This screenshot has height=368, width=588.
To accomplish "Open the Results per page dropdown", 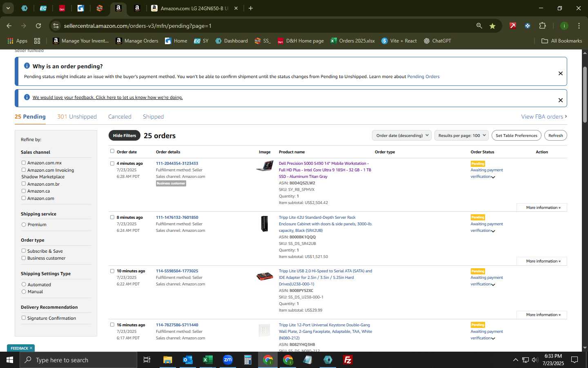I will (x=462, y=135).
